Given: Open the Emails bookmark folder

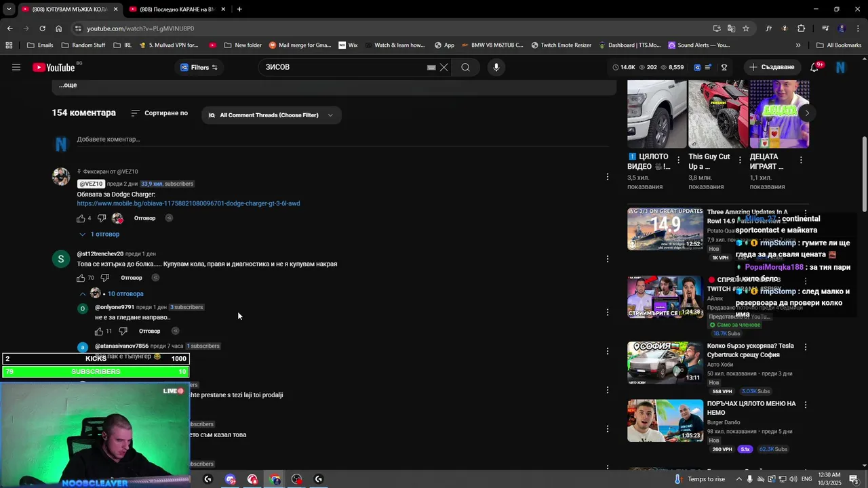Looking at the screenshot, I should [40, 45].
